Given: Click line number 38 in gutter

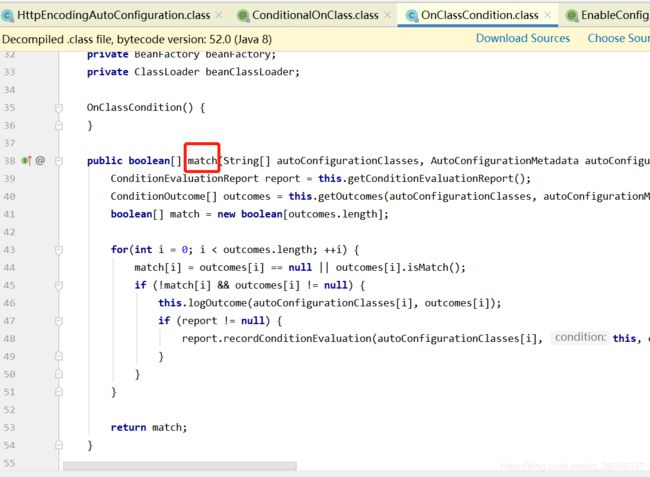Looking at the screenshot, I should pyautogui.click(x=10, y=161).
